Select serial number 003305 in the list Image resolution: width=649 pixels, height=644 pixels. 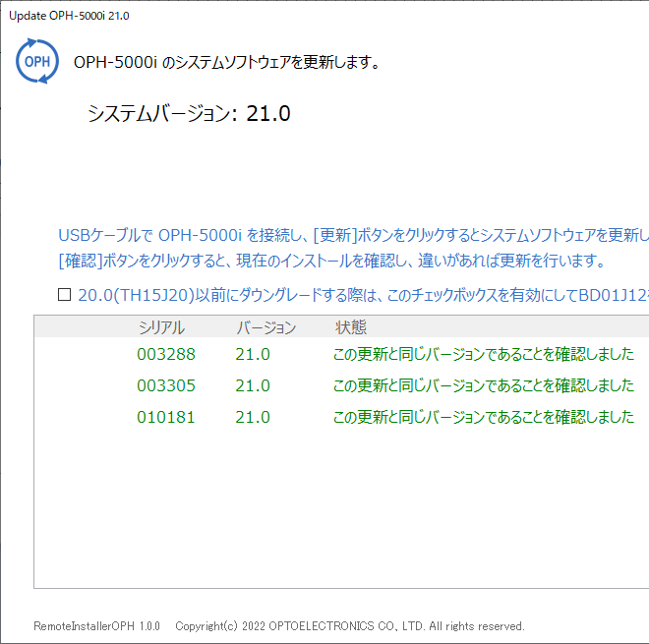(166, 385)
